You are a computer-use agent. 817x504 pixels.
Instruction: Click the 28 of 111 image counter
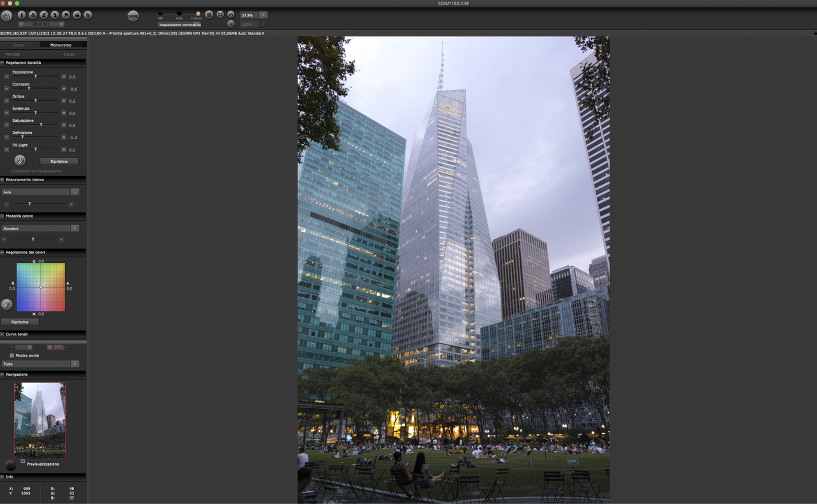(41, 24)
